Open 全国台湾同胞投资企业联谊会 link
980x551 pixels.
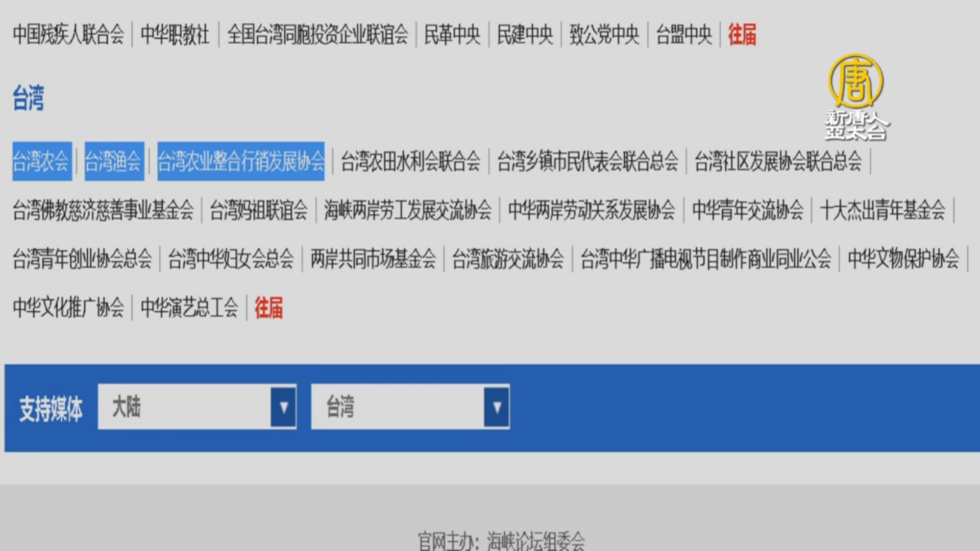point(317,35)
